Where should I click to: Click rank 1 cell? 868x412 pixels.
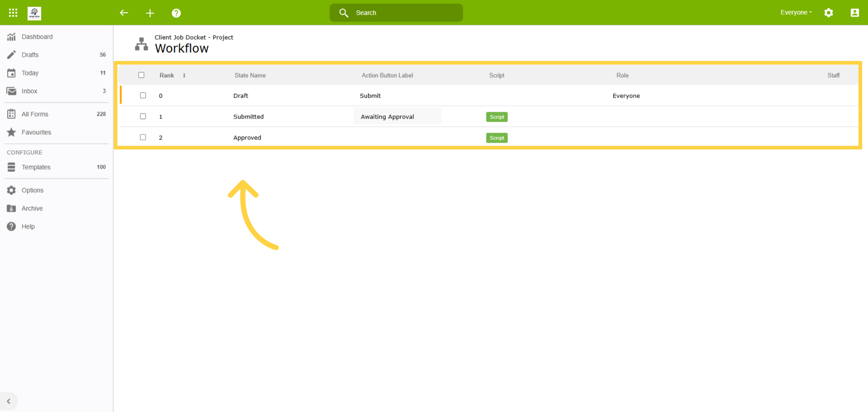pos(161,117)
